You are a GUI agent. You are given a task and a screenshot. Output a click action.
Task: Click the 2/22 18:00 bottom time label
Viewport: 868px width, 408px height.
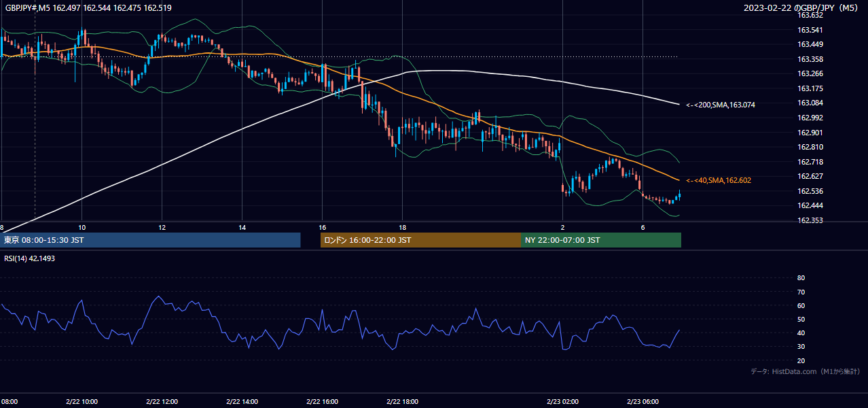(402, 402)
